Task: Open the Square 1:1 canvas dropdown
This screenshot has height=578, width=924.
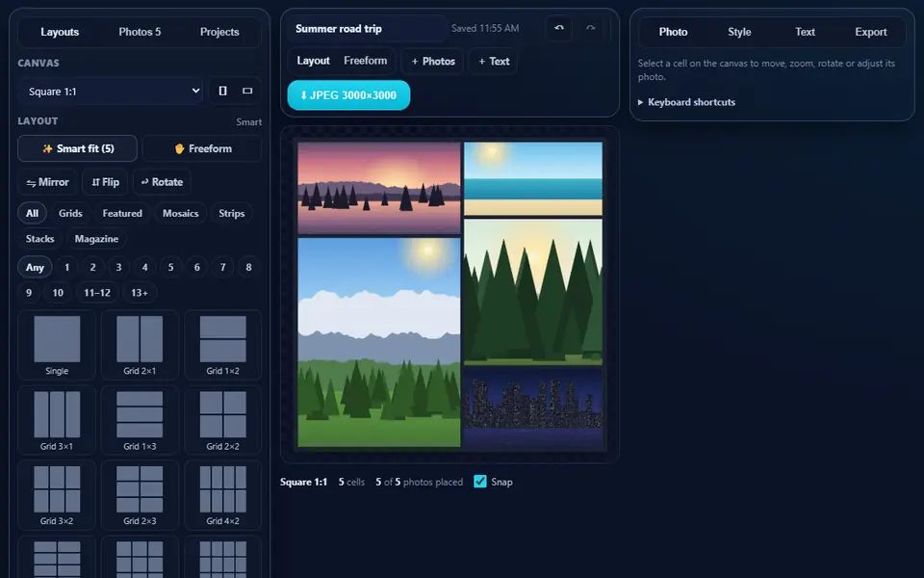Action: click(x=111, y=92)
